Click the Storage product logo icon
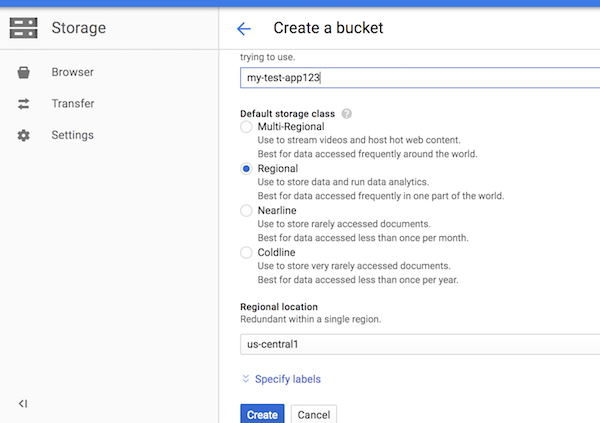 [23, 28]
